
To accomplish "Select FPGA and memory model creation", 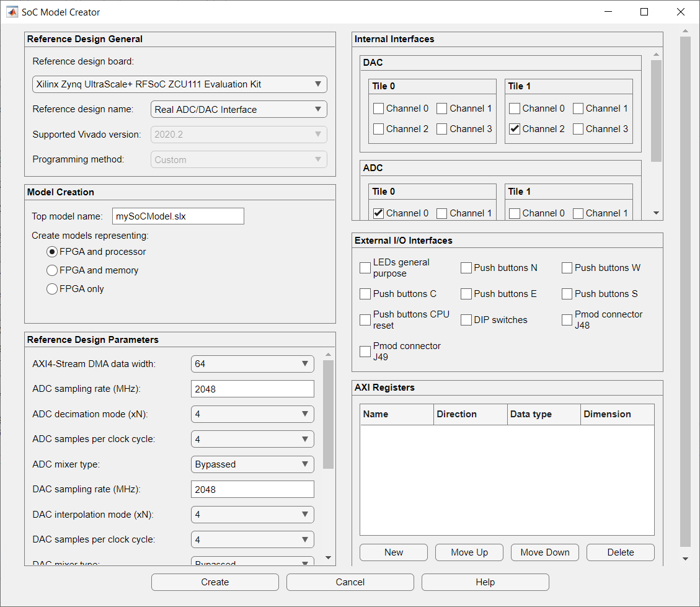I will pyautogui.click(x=52, y=270).
